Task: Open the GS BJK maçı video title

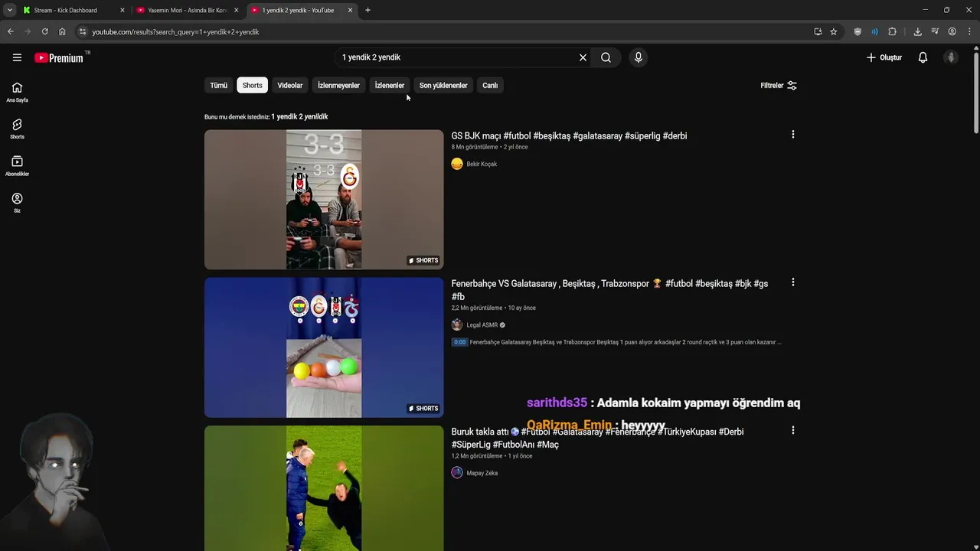Action: pyautogui.click(x=569, y=135)
